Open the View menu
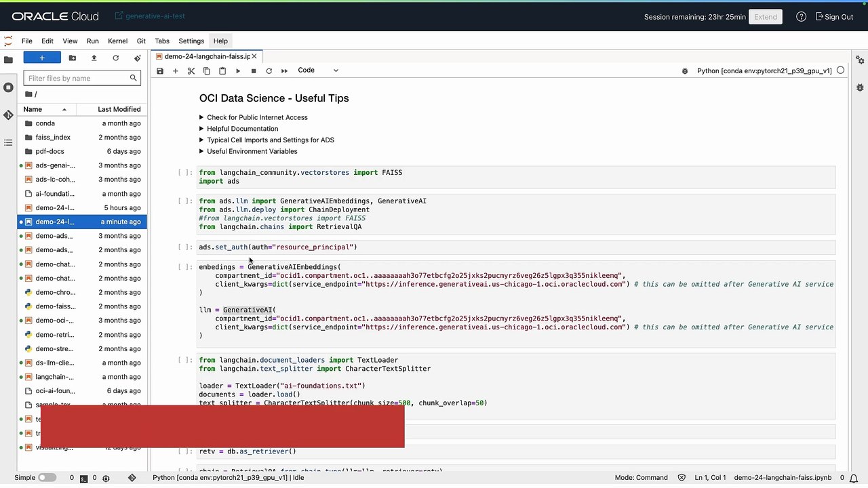The width and height of the screenshot is (868, 488). tap(70, 41)
